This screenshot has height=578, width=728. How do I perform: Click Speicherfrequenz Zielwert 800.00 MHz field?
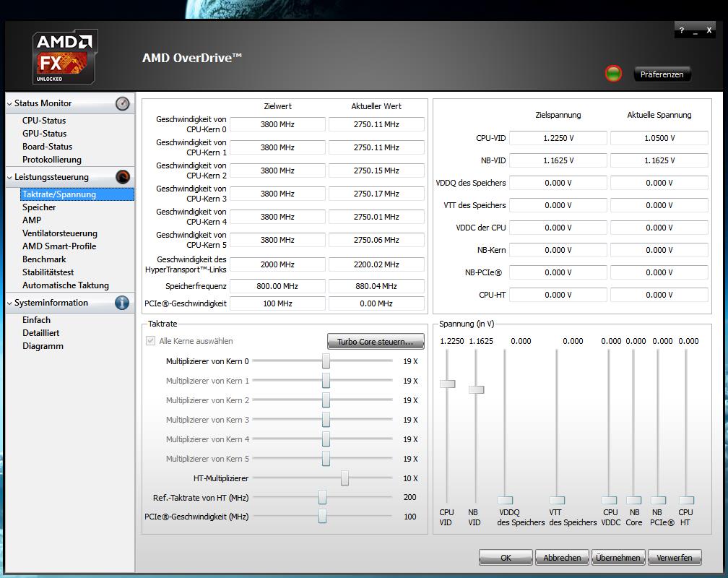point(277,286)
